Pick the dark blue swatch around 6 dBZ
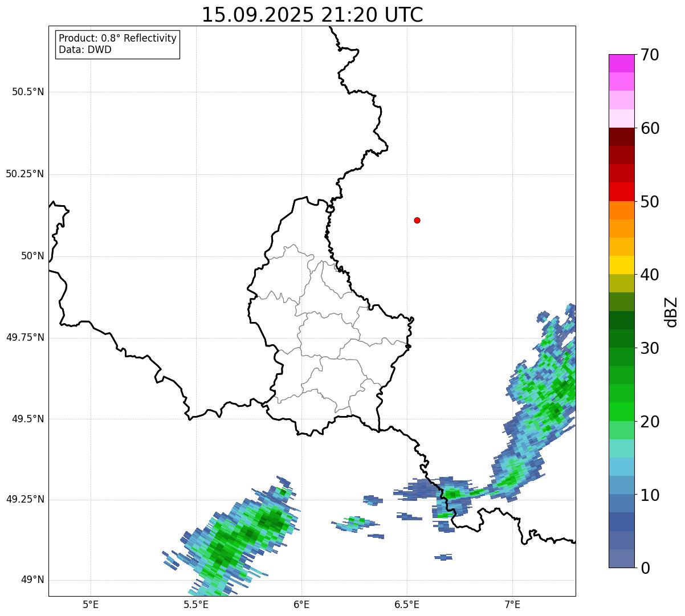Screen dimensions: 685x616 pyautogui.click(x=621, y=522)
